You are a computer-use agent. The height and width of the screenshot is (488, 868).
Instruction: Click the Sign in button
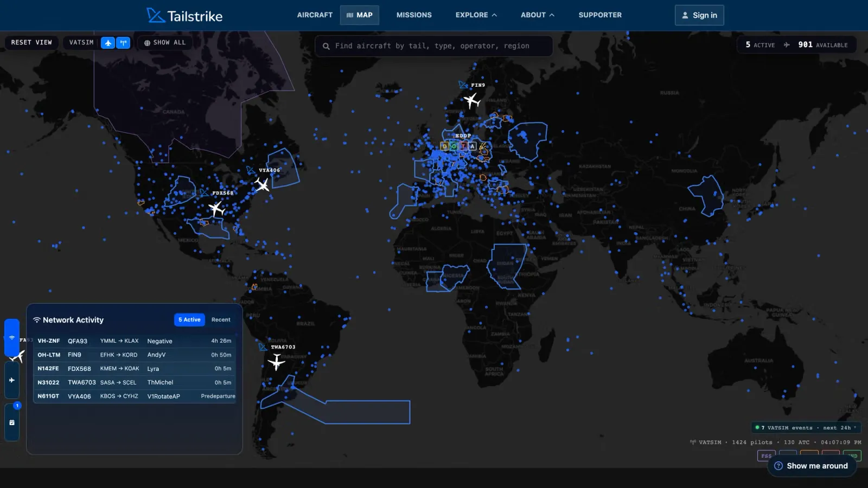tap(699, 15)
